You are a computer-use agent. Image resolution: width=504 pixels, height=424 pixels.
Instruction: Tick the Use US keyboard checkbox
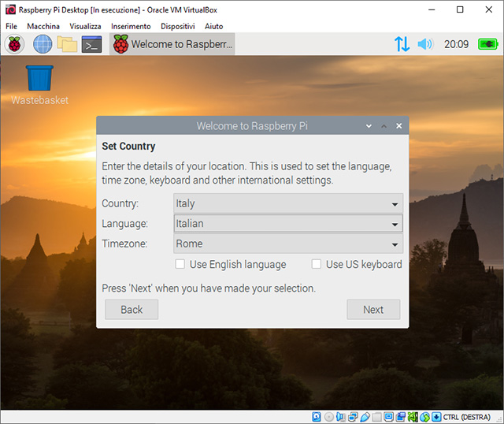tap(317, 265)
